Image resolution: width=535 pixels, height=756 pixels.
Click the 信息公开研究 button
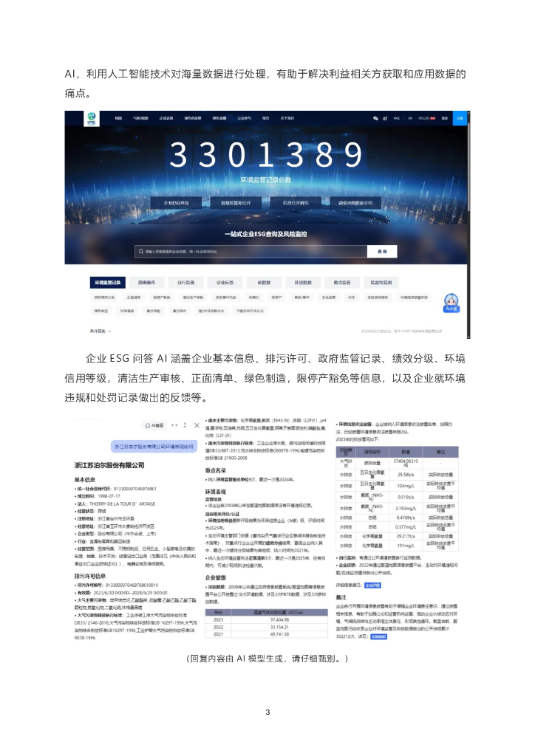(x=296, y=203)
